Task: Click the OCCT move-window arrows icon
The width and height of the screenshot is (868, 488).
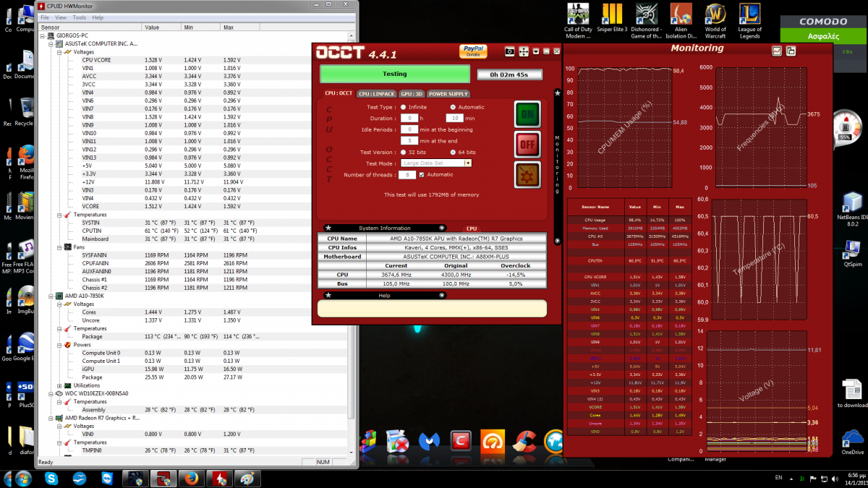Action: pos(524,51)
